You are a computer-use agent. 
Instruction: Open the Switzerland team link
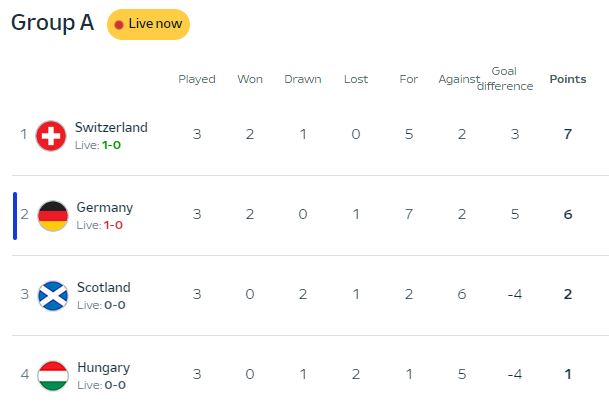pyautogui.click(x=111, y=127)
